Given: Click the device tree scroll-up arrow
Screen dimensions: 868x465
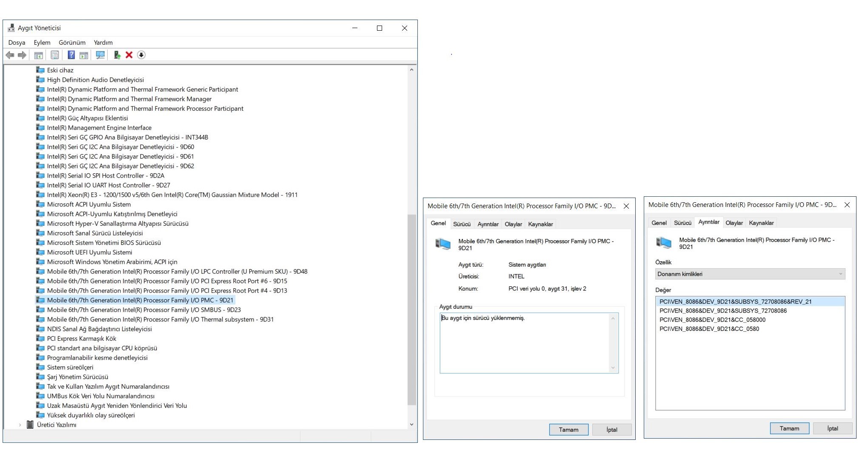Looking at the screenshot, I should (x=411, y=70).
